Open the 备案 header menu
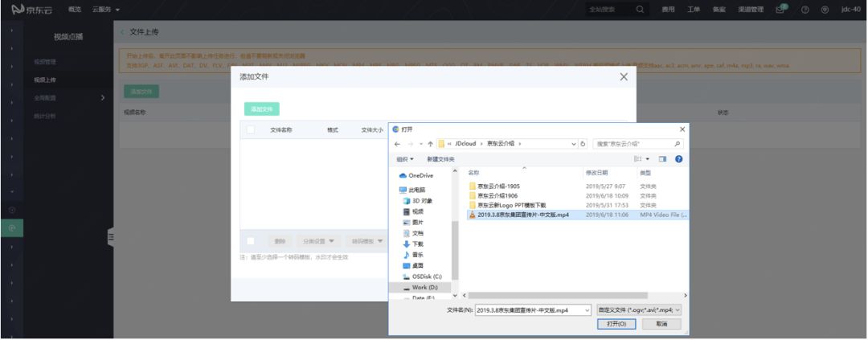Screen dimensions: 868x340 pos(719,10)
